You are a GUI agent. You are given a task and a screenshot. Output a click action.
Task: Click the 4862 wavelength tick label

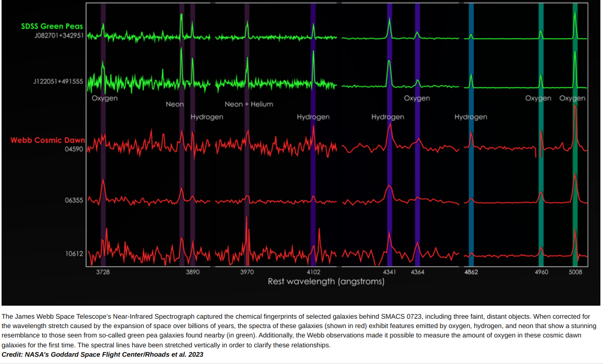(471, 272)
